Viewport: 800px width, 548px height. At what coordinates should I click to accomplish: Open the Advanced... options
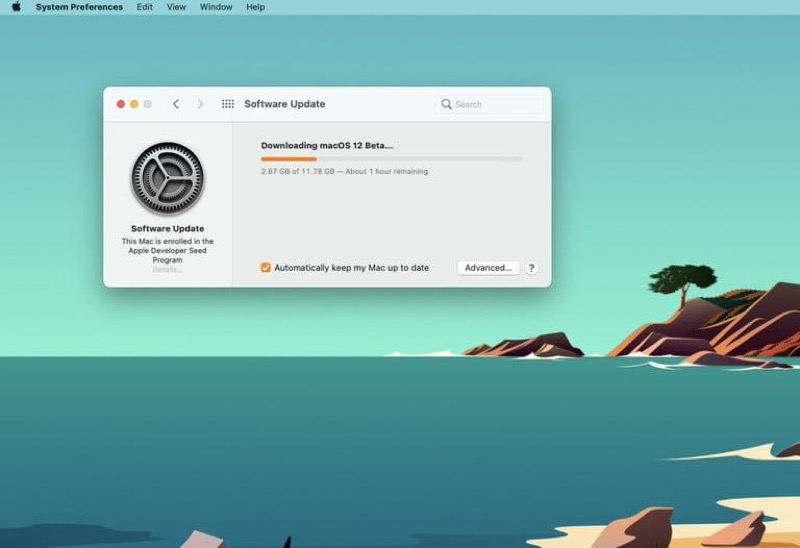tap(488, 268)
